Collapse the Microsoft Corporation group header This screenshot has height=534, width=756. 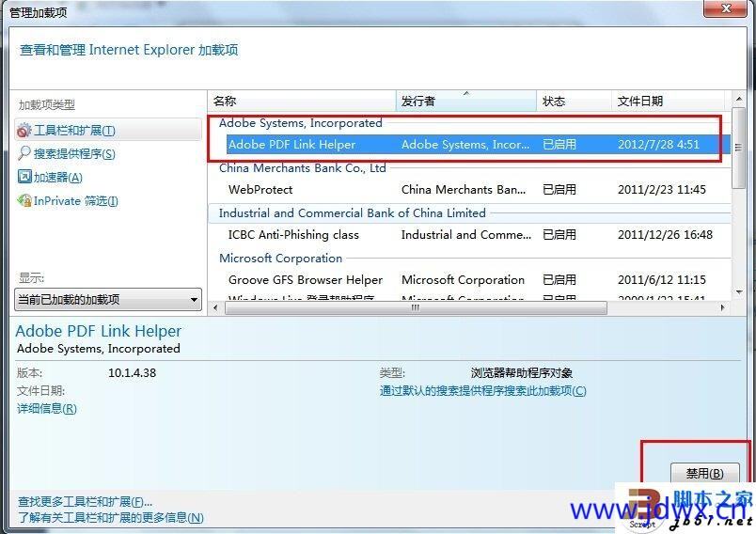click(280, 259)
